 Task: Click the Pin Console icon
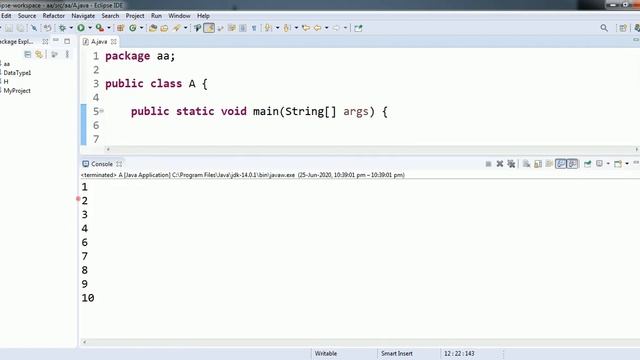coord(587,164)
